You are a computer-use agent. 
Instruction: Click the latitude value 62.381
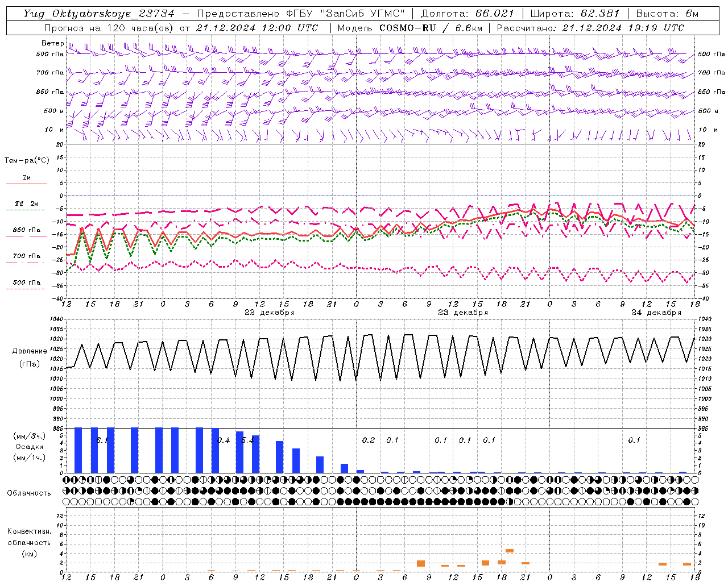(600, 14)
